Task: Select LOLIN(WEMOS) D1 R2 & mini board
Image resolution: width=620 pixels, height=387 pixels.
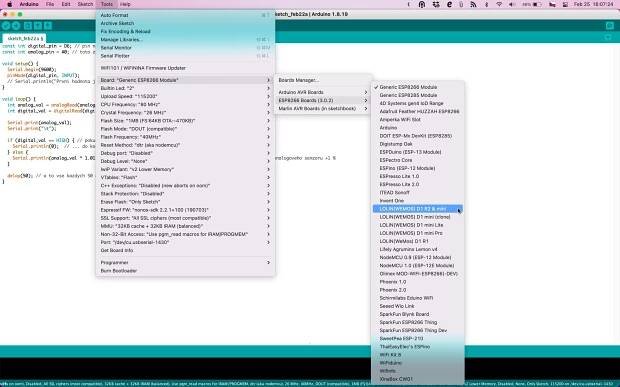Action: [418, 209]
